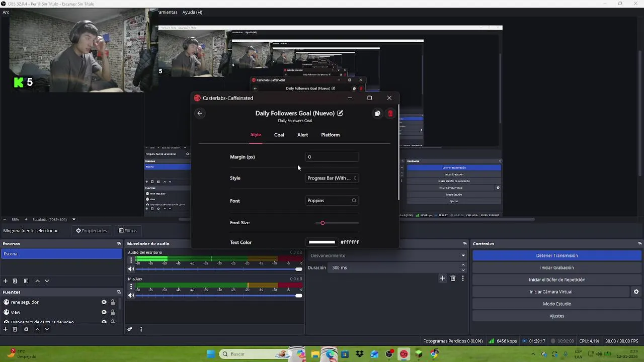Viewport: 644px width, 362px height.
Task: Open the Escalado (1069x601) dropdown
Action: point(54,220)
